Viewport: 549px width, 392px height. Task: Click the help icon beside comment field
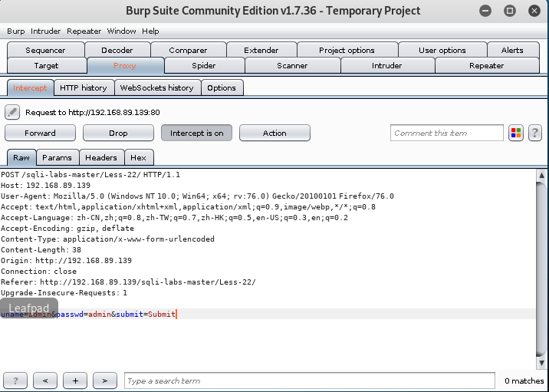click(x=534, y=133)
